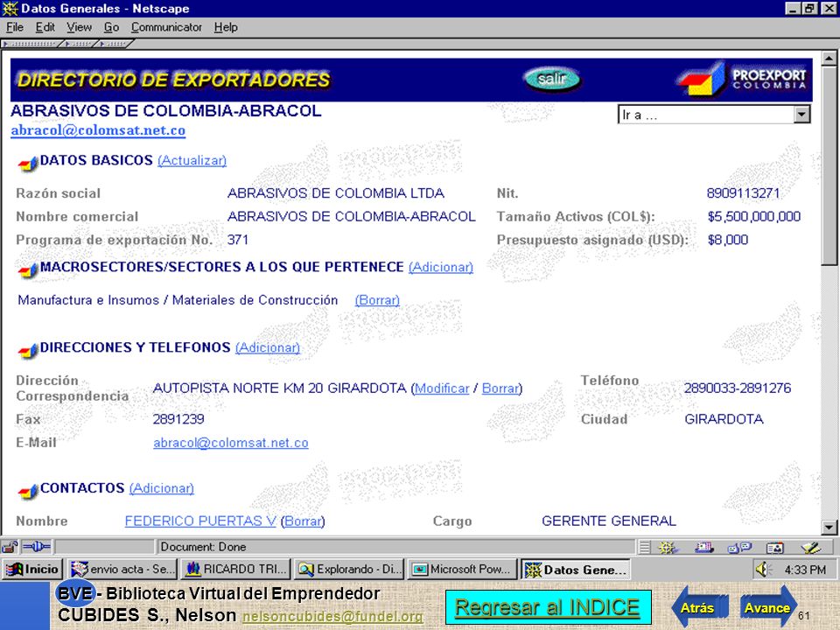Click nelsoncubides@fundel.org email link
The width and height of the screenshot is (840, 630).
coord(332,617)
